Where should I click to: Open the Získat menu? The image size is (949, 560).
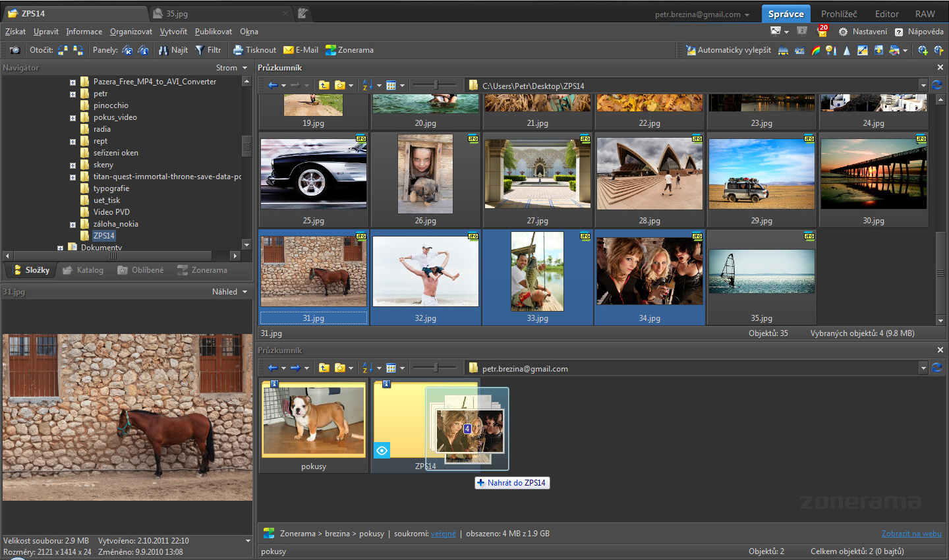tap(16, 32)
